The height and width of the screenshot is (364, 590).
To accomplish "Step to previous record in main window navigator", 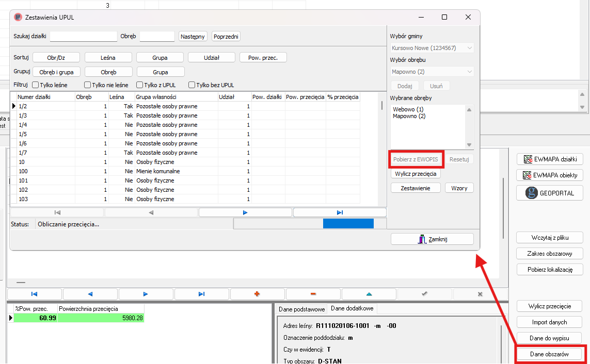I will tap(90, 294).
